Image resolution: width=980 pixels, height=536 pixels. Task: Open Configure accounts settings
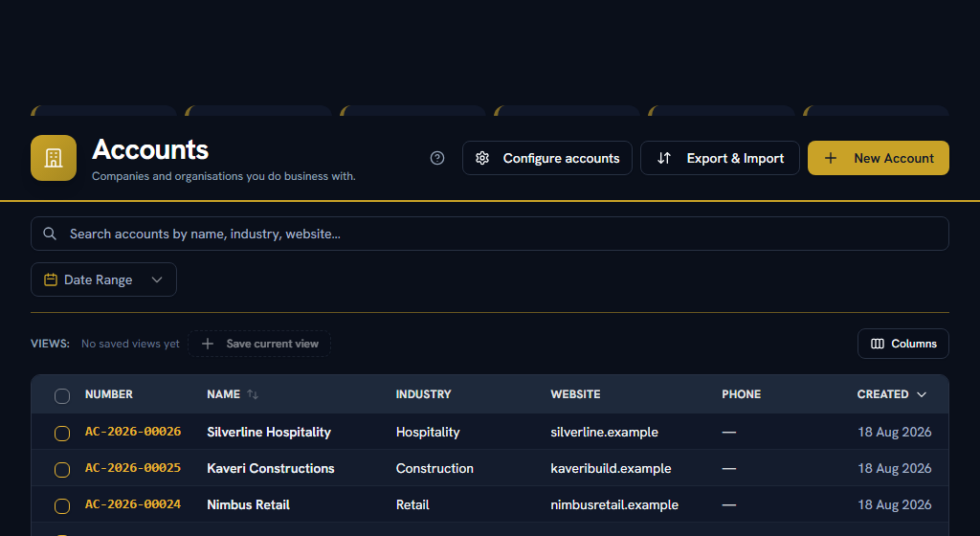coord(546,158)
